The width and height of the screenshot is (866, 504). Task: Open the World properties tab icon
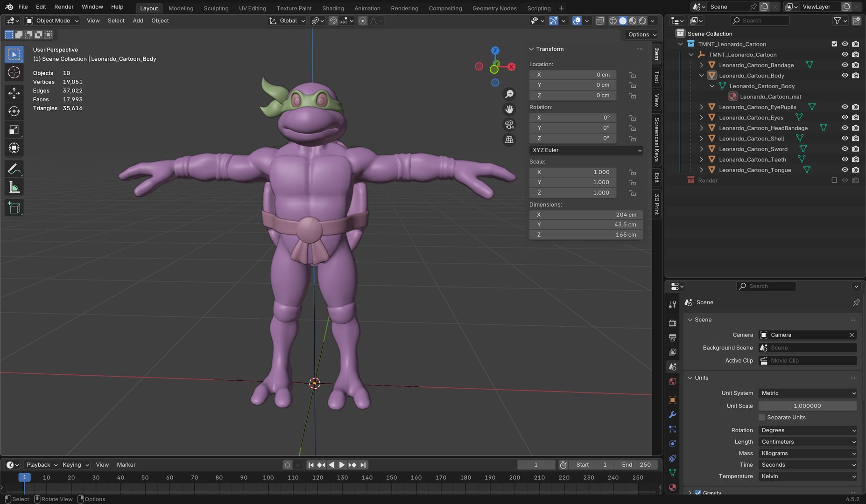pyautogui.click(x=672, y=381)
